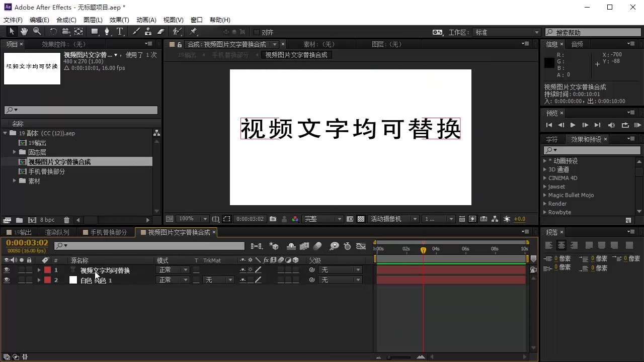The height and width of the screenshot is (362, 644).
Task: Open the blend mode dropdown for layer 1
Action: pyautogui.click(x=173, y=270)
